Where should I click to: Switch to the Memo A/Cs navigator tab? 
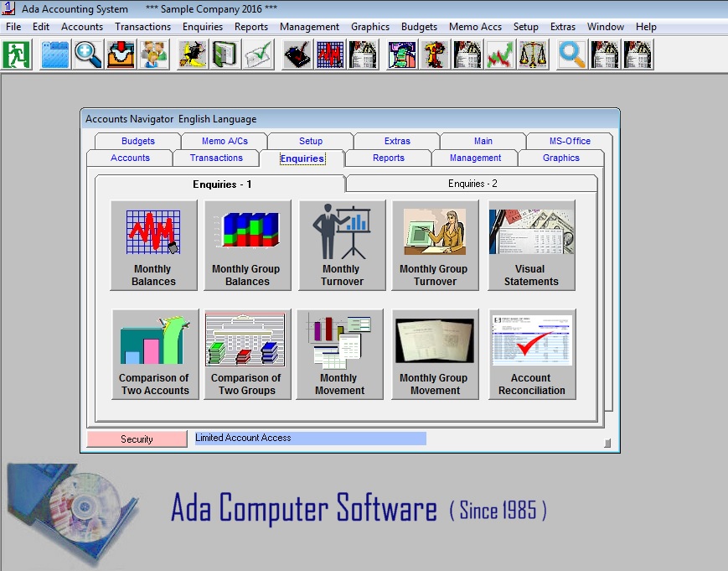click(x=225, y=141)
